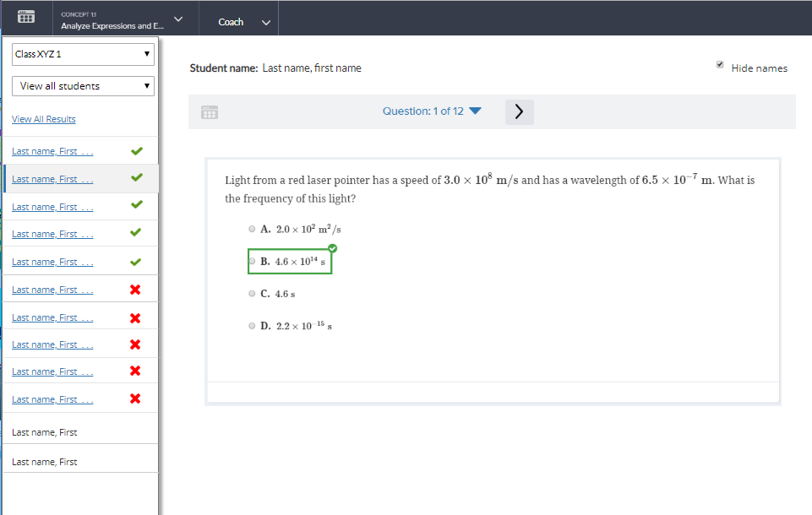Open the Class XYZ 1 dropdown

(83, 54)
